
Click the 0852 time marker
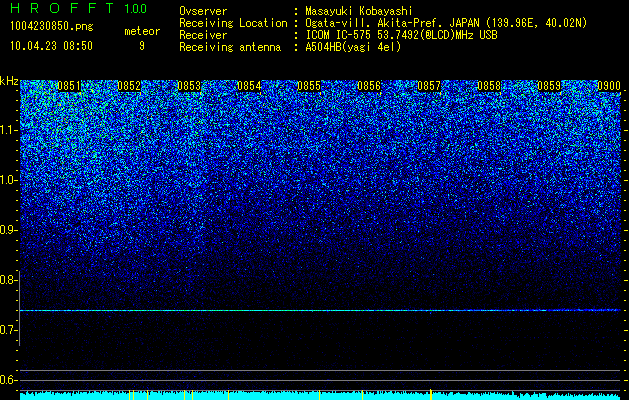point(129,86)
